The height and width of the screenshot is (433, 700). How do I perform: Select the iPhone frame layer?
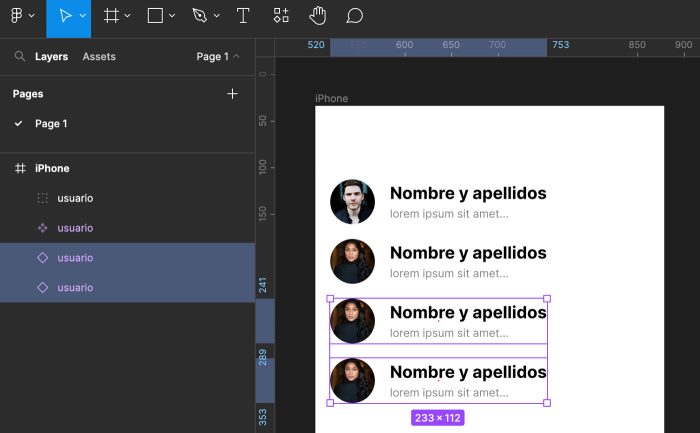(52, 169)
